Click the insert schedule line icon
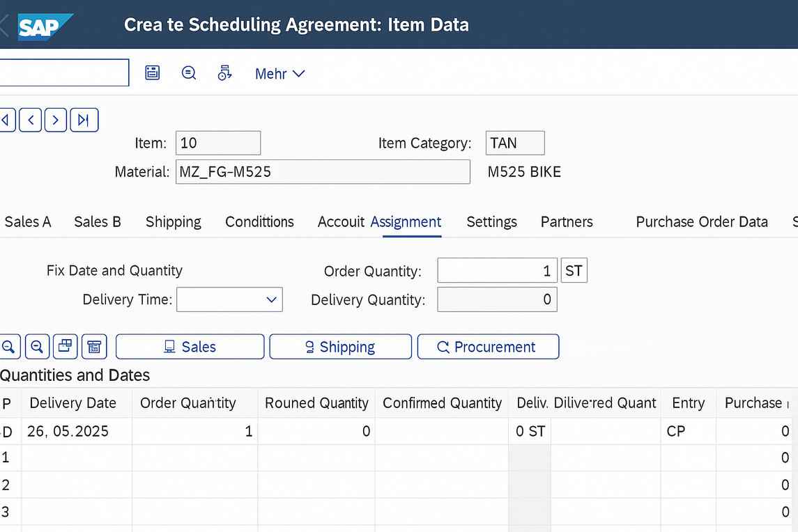This screenshot has width=798, height=532. [x=65, y=347]
